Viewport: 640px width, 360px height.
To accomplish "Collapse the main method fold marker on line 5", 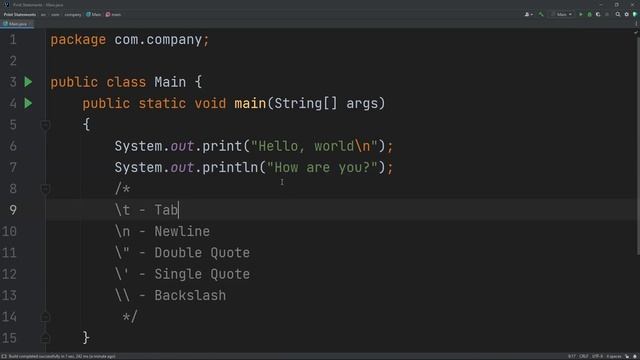I will [45, 125].
